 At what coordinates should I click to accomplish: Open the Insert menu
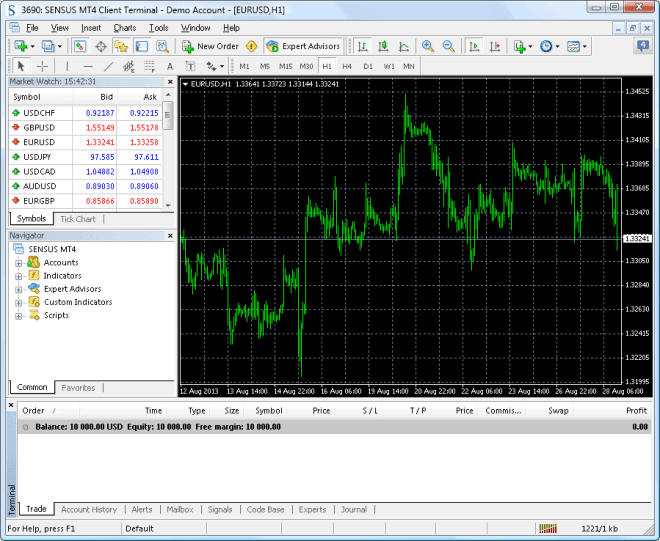click(x=91, y=28)
